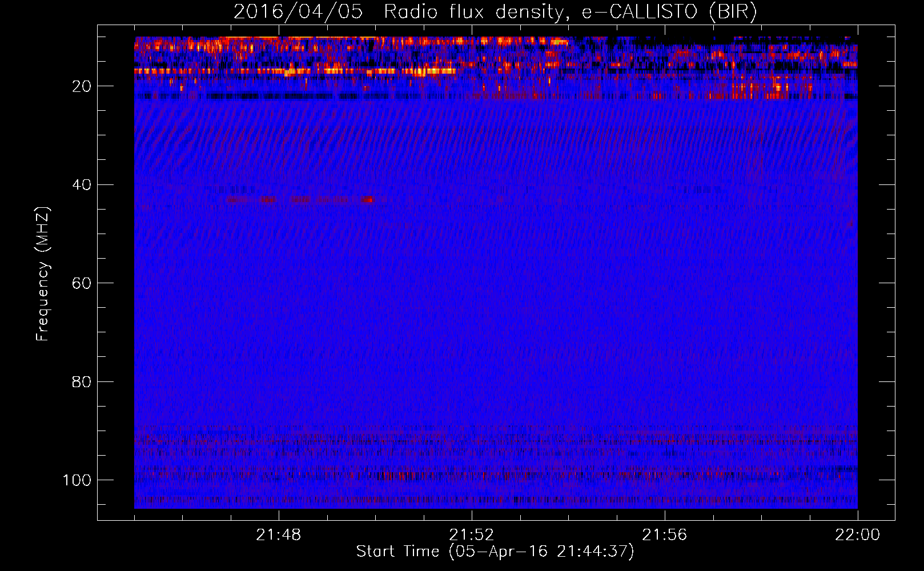
Task: Click the 'Start Time (05-Apr-16 21:44:37)' label
Action: pyautogui.click(x=495, y=552)
